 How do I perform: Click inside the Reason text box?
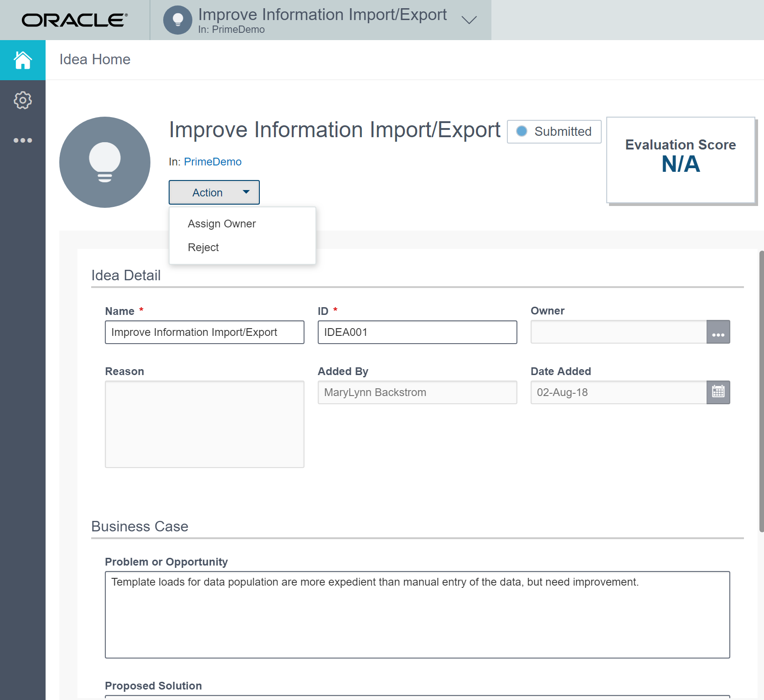(x=204, y=424)
